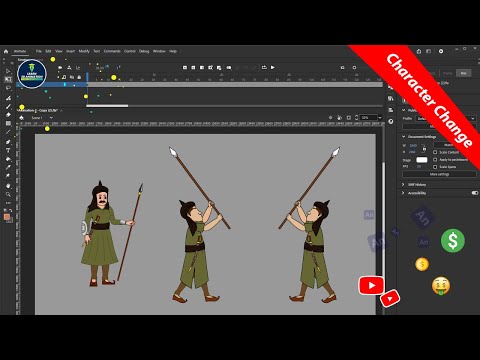
Task: Select the Hand tool
Action: [8, 186]
